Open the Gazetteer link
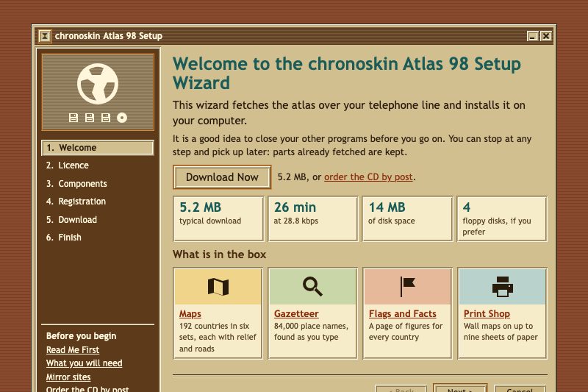This screenshot has width=588, height=392. 296,313
